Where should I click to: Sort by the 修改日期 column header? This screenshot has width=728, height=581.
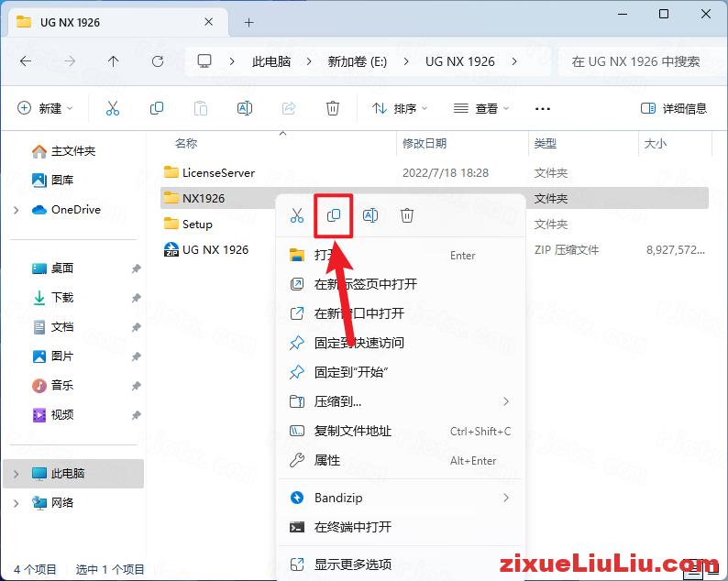(425, 143)
